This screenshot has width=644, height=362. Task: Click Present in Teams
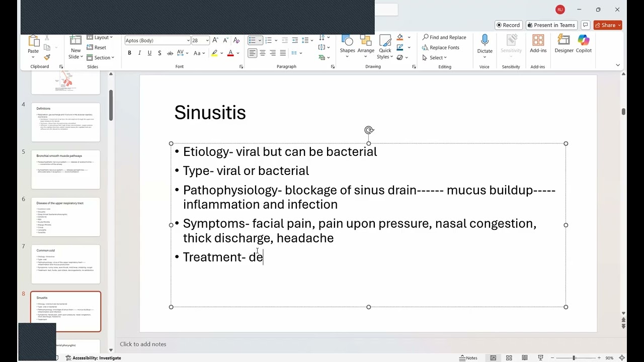(551, 25)
